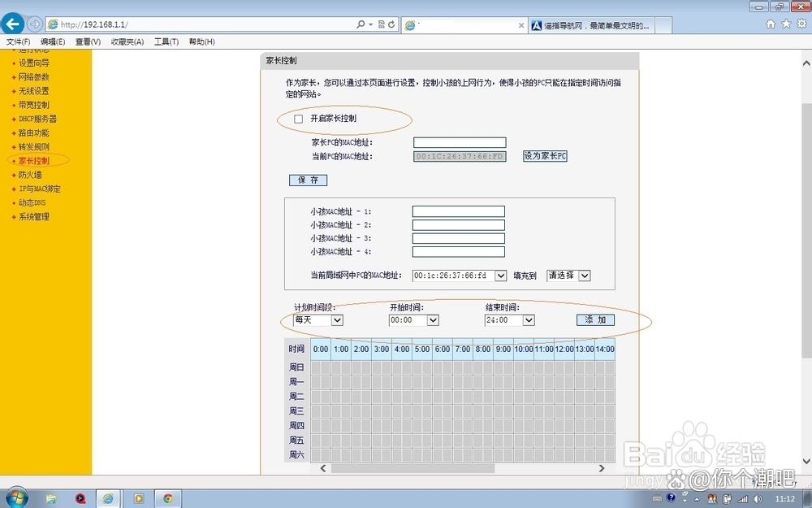The height and width of the screenshot is (508, 812).
Task: Open the 计划时间段 每天 dropdown
Action: click(318, 320)
